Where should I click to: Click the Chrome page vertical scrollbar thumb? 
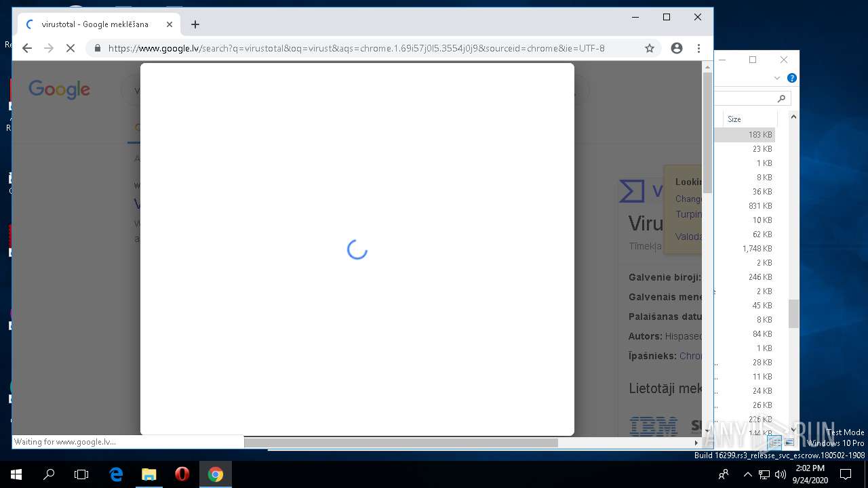point(707,132)
